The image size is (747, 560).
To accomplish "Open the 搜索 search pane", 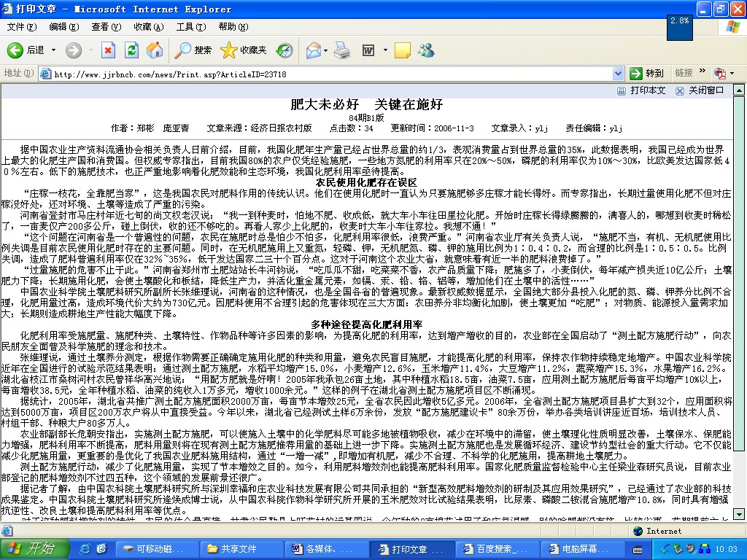I will (x=193, y=50).
